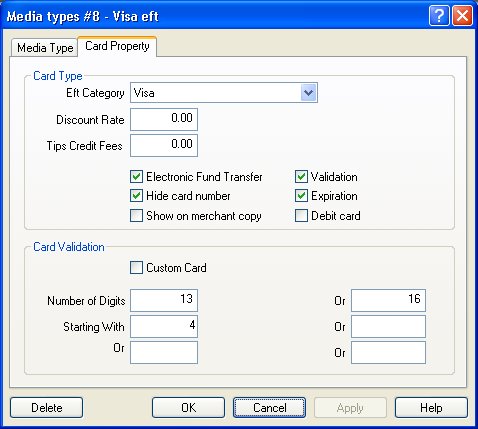The height and width of the screenshot is (429, 478).
Task: Click the Discount Rate field
Action: click(x=164, y=119)
